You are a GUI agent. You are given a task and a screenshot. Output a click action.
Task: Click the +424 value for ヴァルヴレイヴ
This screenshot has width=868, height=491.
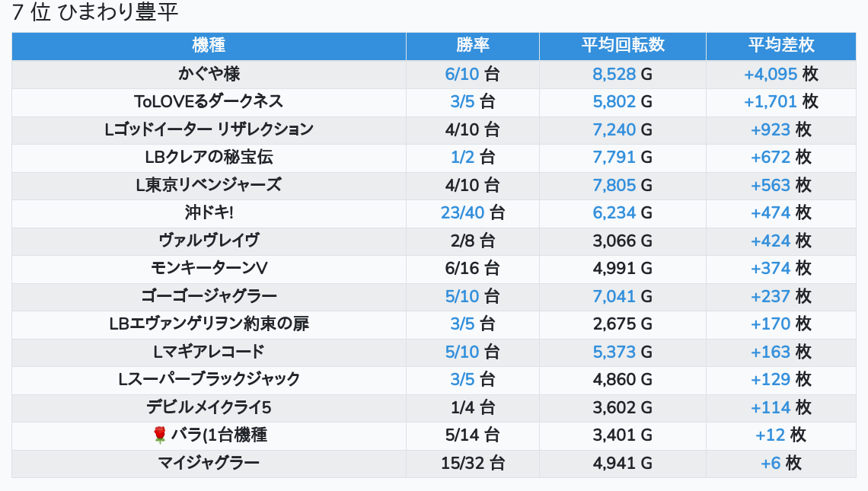[x=771, y=241]
